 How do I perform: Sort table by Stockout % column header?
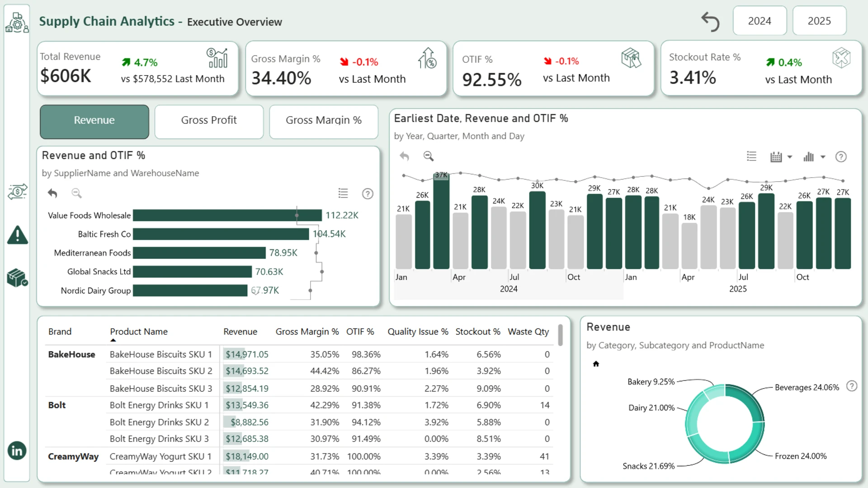pyautogui.click(x=478, y=332)
